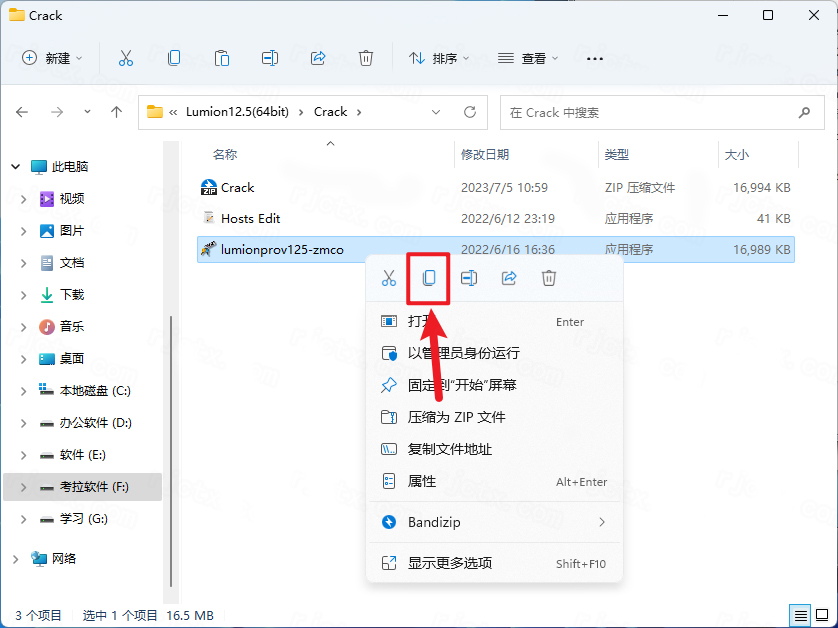838x628 pixels.
Task: Expand address bar history dropdown chevron
Action: tap(436, 112)
